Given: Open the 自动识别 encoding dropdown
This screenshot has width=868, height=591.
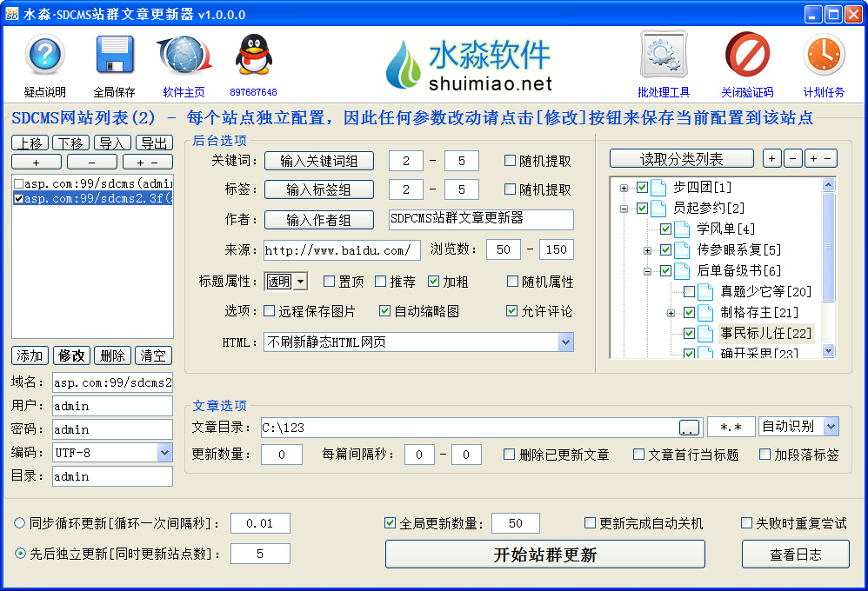Looking at the screenshot, I should pyautogui.click(x=831, y=426).
